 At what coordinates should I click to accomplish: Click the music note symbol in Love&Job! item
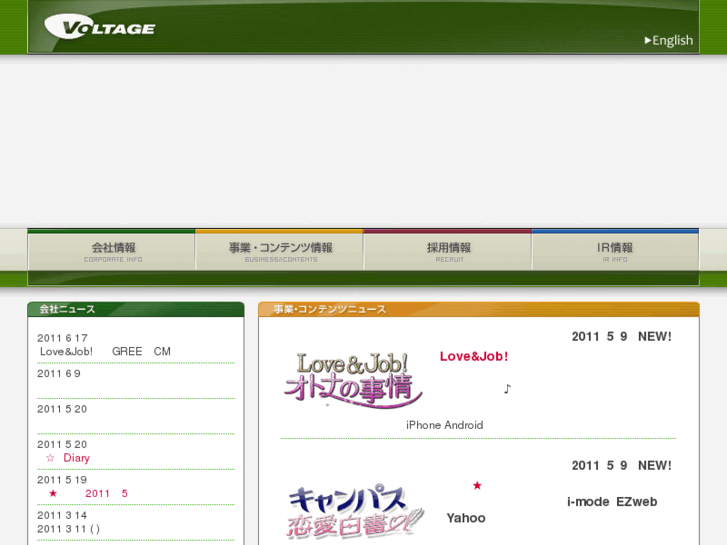[x=507, y=389]
